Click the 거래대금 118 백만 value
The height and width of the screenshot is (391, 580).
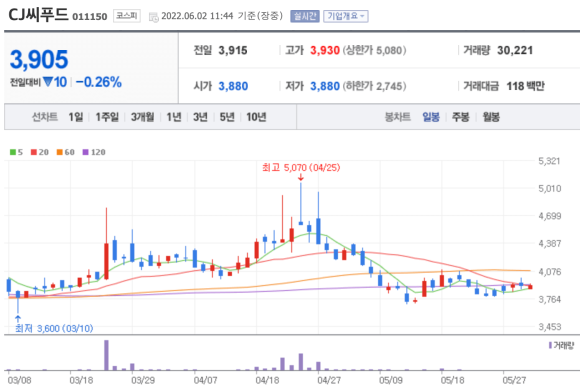(525, 86)
